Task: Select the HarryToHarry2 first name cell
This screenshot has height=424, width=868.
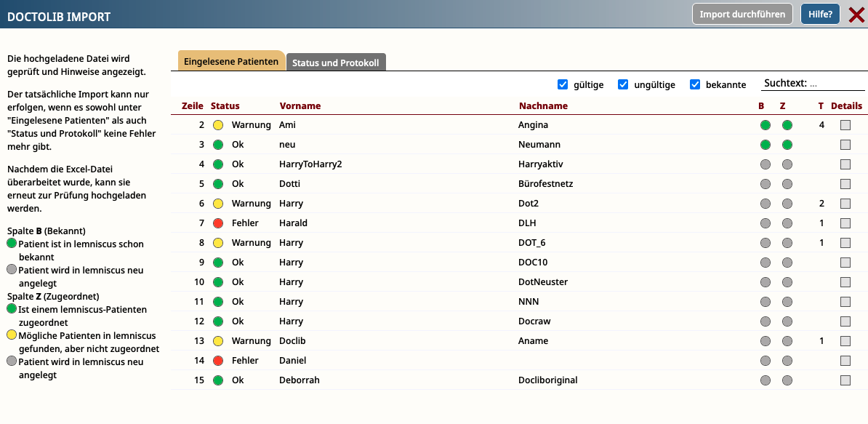Action: point(310,164)
